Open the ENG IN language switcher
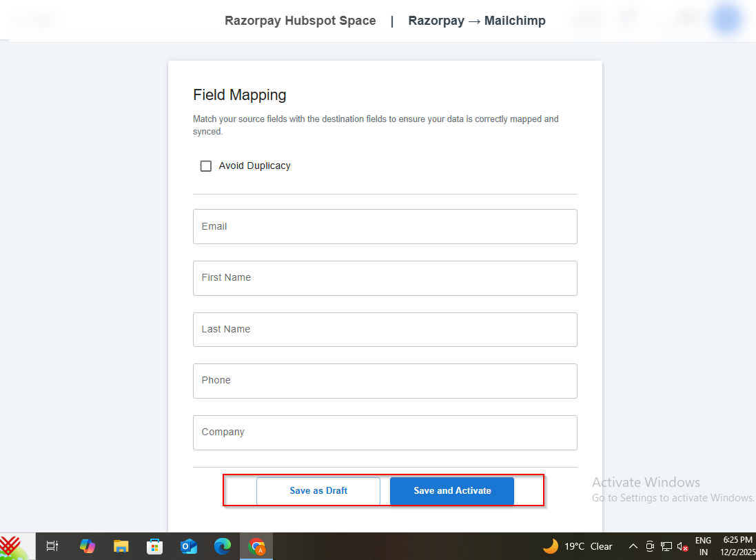This screenshot has width=756, height=560. pos(703,546)
